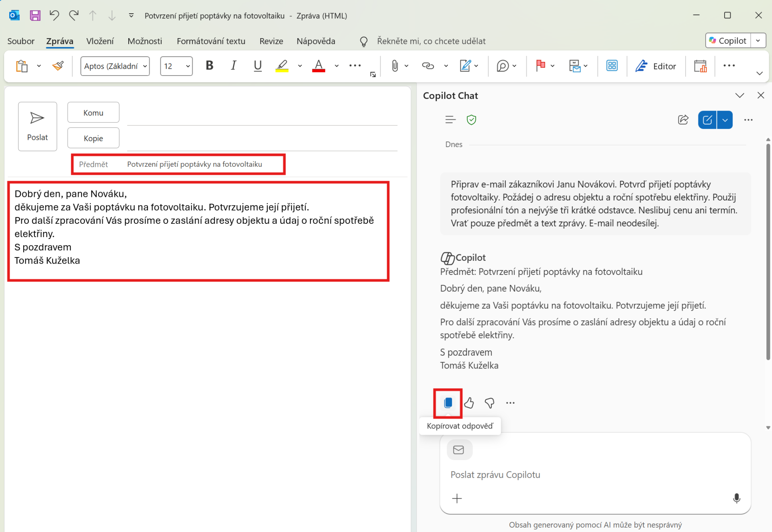Give thumbs down to Copilot reply

pos(489,403)
